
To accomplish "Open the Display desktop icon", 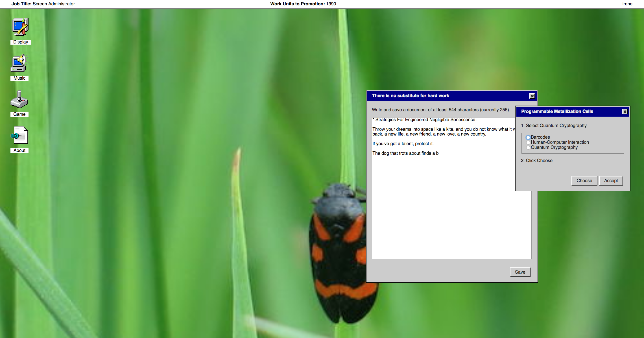I will coord(20,27).
